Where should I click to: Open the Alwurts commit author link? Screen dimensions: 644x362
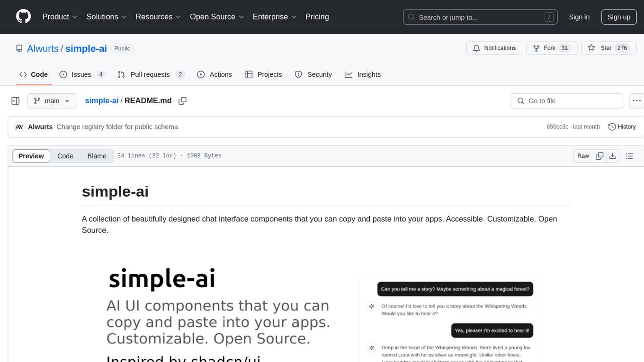[40, 127]
